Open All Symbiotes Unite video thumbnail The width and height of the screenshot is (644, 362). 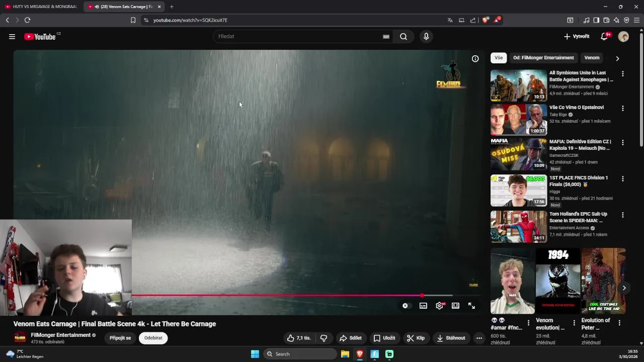pos(519,85)
